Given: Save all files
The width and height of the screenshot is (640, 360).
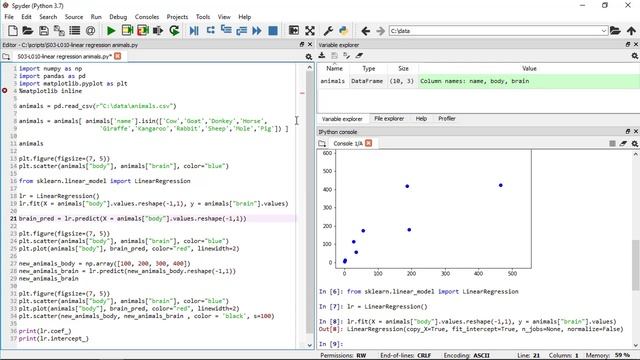Looking at the screenshot, I should (59, 31).
